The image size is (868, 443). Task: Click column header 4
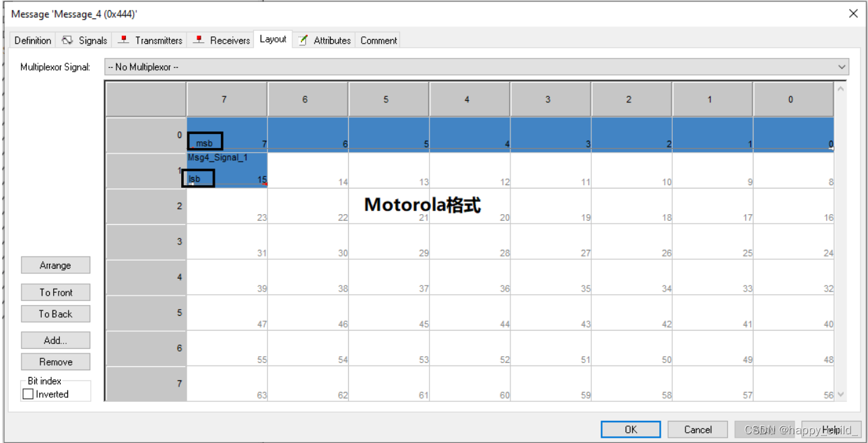469,100
